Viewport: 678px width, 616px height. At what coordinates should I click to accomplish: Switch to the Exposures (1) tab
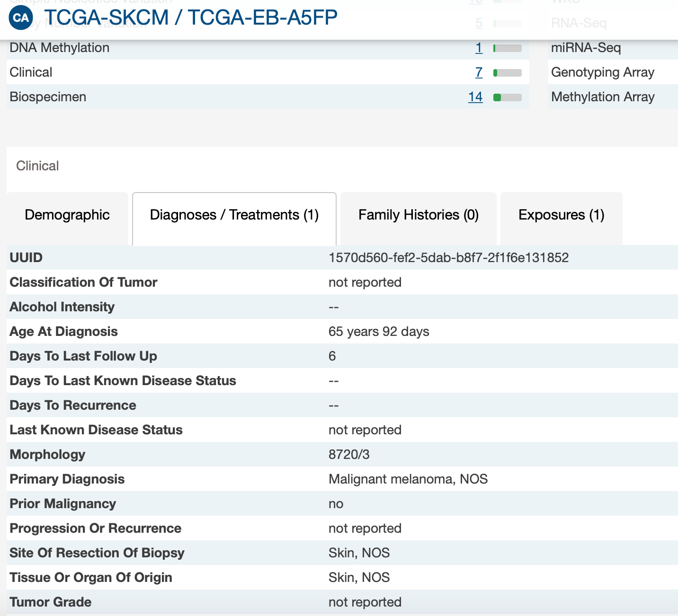tap(562, 219)
